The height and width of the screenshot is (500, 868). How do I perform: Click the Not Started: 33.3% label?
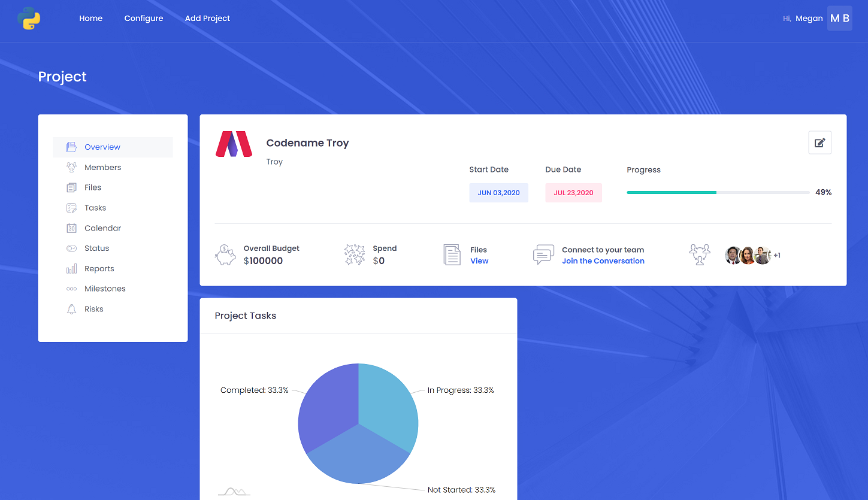461,490
